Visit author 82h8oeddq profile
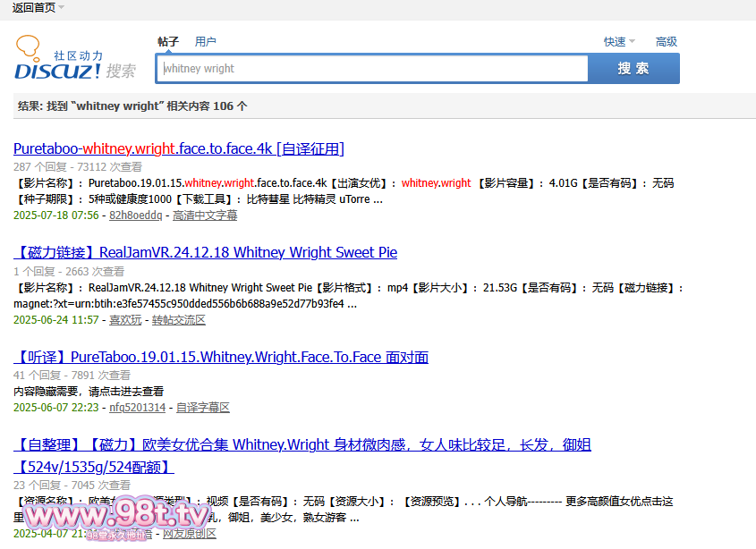756x549 pixels. [x=135, y=215]
